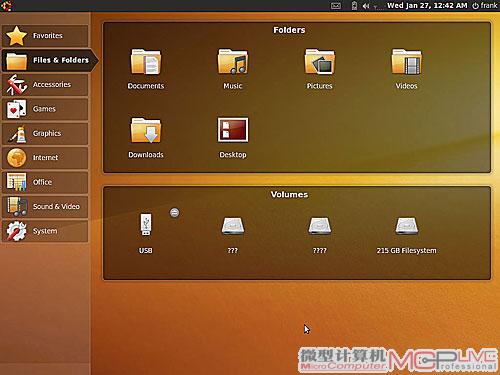Select the Internet category
This screenshot has height=375, width=500.
pos(45,158)
